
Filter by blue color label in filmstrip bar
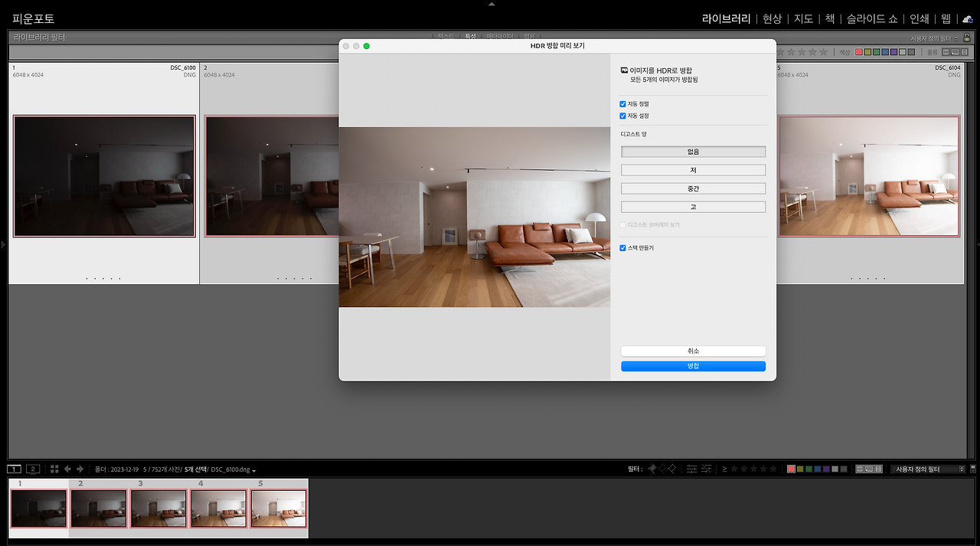coord(818,469)
